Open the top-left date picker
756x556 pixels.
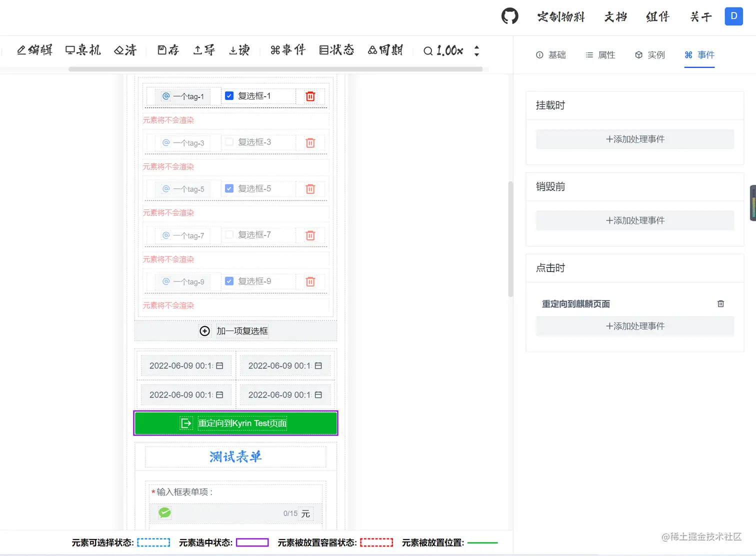coord(186,365)
